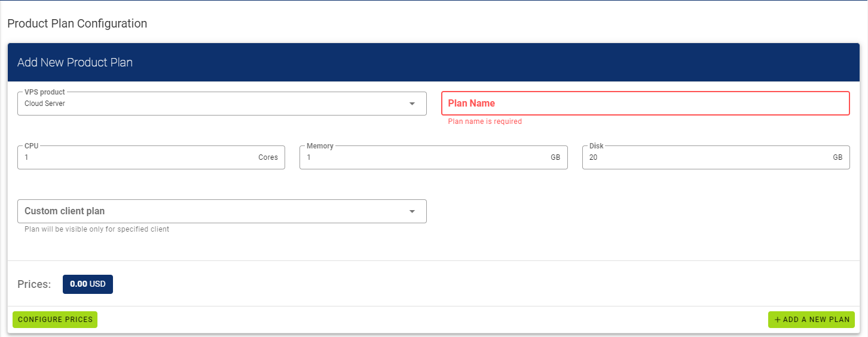Click the 0.00 USD price chip
The height and width of the screenshot is (337, 868).
(x=88, y=284)
